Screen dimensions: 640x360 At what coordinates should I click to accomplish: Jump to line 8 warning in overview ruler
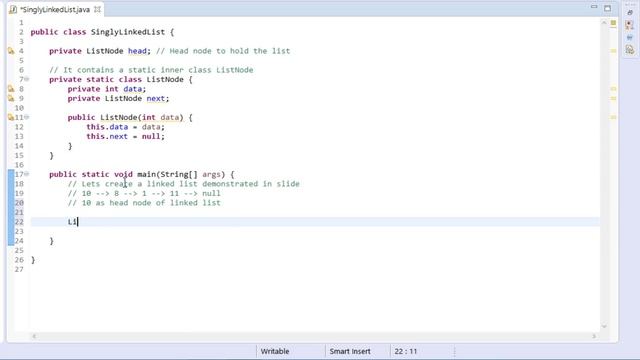point(613,89)
